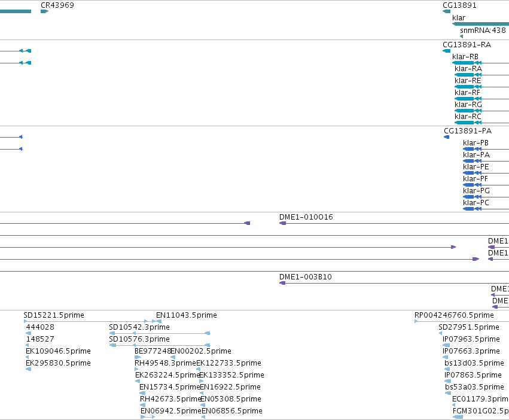
Task: Click transcript klar-RF
Action: pyautogui.click(x=467, y=93)
